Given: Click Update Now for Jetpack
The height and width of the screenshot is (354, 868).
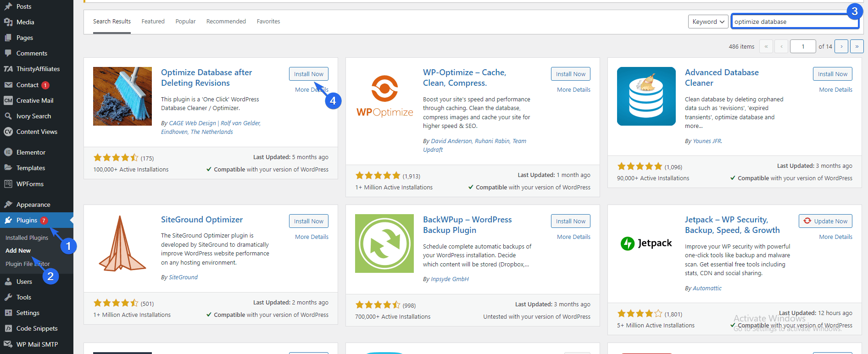Looking at the screenshot, I should click(825, 221).
